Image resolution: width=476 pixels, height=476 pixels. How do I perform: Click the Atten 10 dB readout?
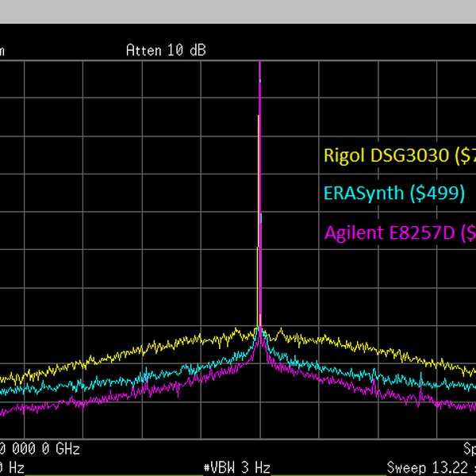click(167, 51)
